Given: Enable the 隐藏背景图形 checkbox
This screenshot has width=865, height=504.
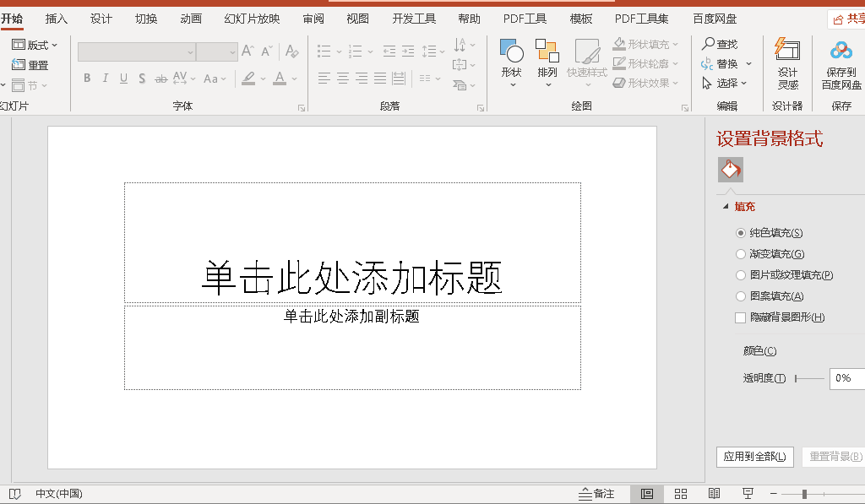Looking at the screenshot, I should tap(741, 317).
